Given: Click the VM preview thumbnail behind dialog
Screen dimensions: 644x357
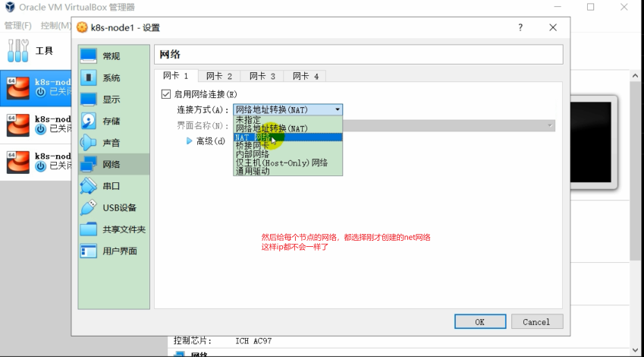Looking at the screenshot, I should click(593, 142).
